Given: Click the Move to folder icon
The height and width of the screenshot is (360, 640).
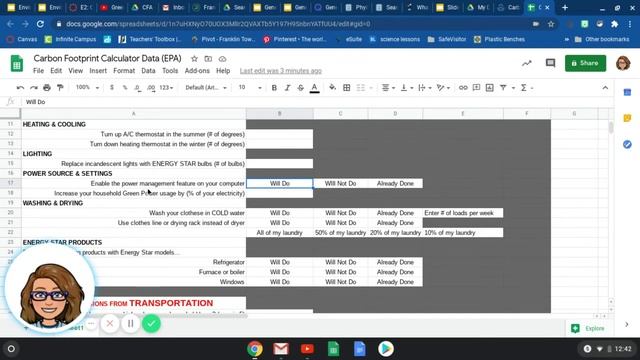Looking at the screenshot, I should pos(208,59).
